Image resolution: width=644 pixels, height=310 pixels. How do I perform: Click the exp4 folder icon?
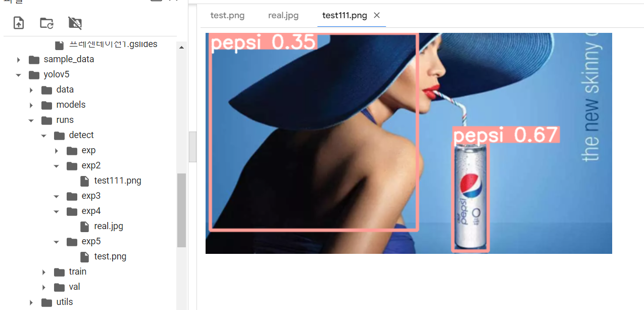pyautogui.click(x=72, y=211)
